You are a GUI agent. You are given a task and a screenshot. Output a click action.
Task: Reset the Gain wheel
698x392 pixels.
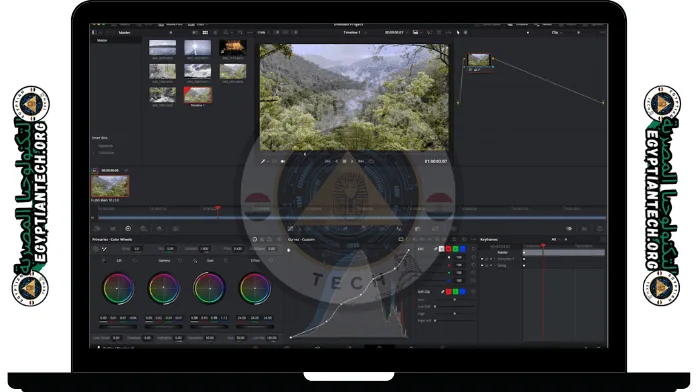point(226,260)
